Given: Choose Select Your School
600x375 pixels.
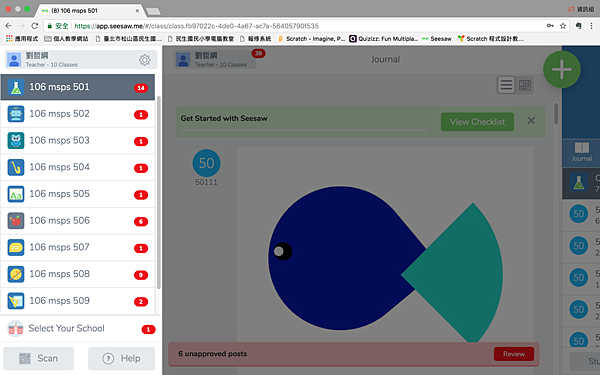Looking at the screenshot, I should tap(80, 329).
